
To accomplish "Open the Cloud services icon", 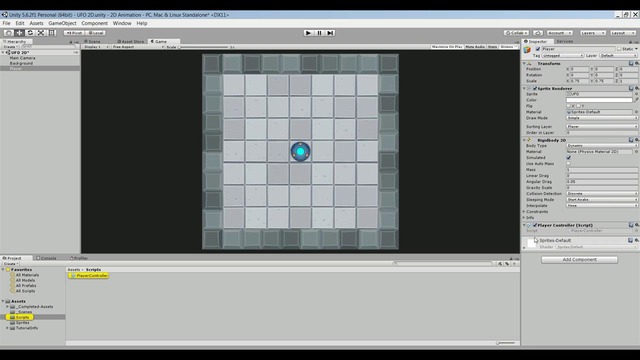I will pos(538,33).
